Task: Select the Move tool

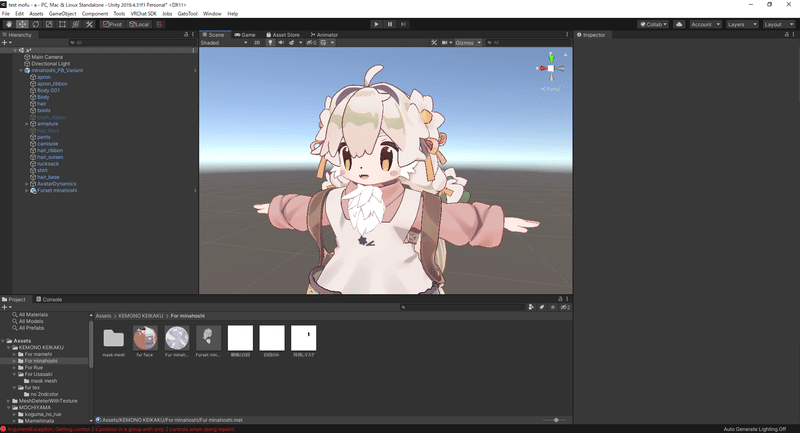Action: point(22,24)
